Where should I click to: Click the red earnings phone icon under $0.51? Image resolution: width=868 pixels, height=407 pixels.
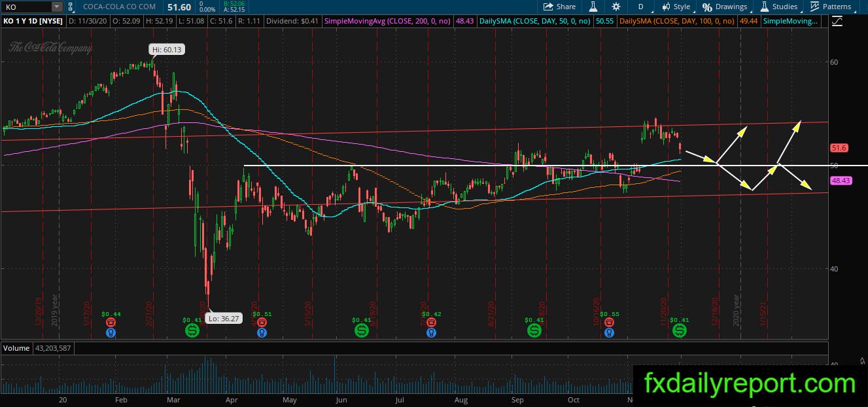262,322
